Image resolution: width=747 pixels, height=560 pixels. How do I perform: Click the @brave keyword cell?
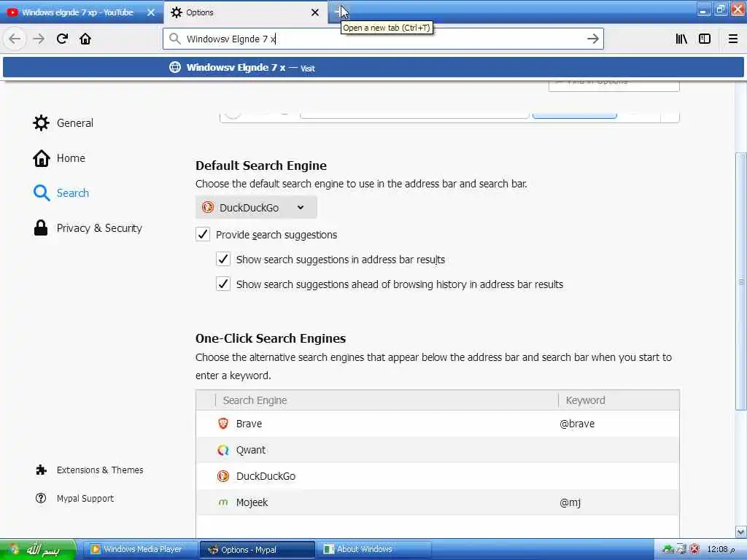[577, 424]
